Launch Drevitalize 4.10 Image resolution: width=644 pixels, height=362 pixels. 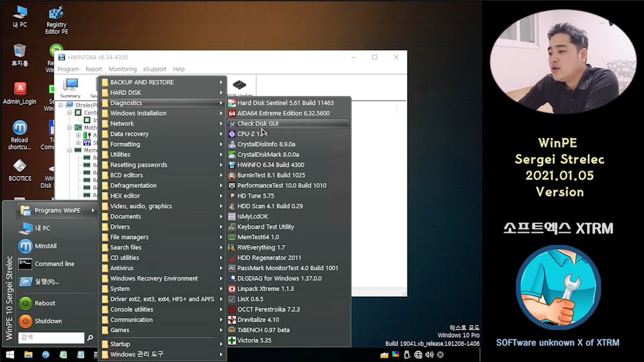[x=288, y=320]
